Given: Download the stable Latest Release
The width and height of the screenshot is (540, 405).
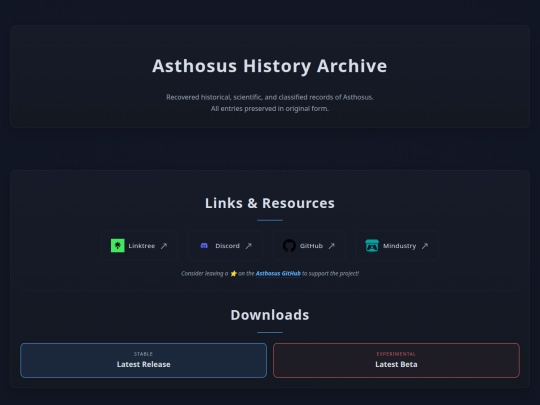Looking at the screenshot, I should pos(144,360).
